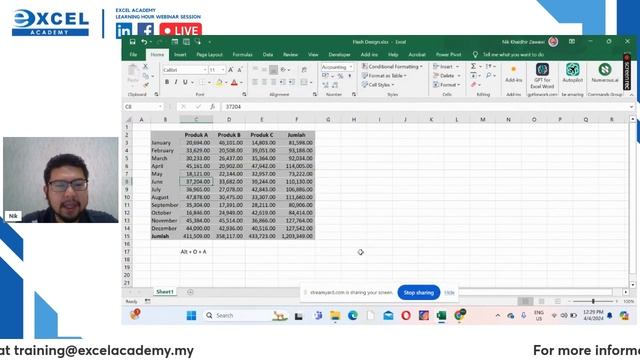Viewport: 640px width, 360px height.
Task: Click the Percent Style icon
Action: coord(340,76)
